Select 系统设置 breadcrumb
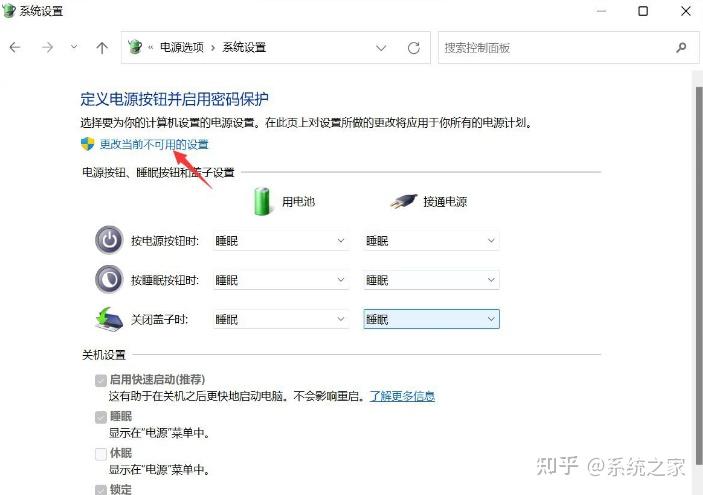This screenshot has height=495, width=703. click(244, 47)
